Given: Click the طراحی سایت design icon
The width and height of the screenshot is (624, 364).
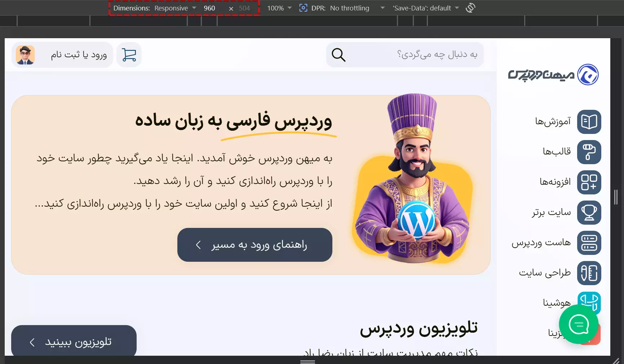Looking at the screenshot, I should (x=589, y=273).
